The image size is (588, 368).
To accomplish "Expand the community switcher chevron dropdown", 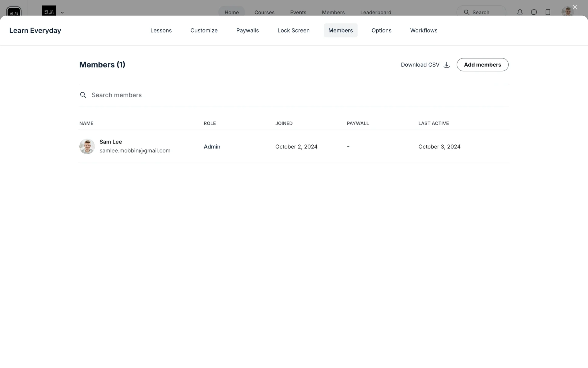I will (62, 13).
